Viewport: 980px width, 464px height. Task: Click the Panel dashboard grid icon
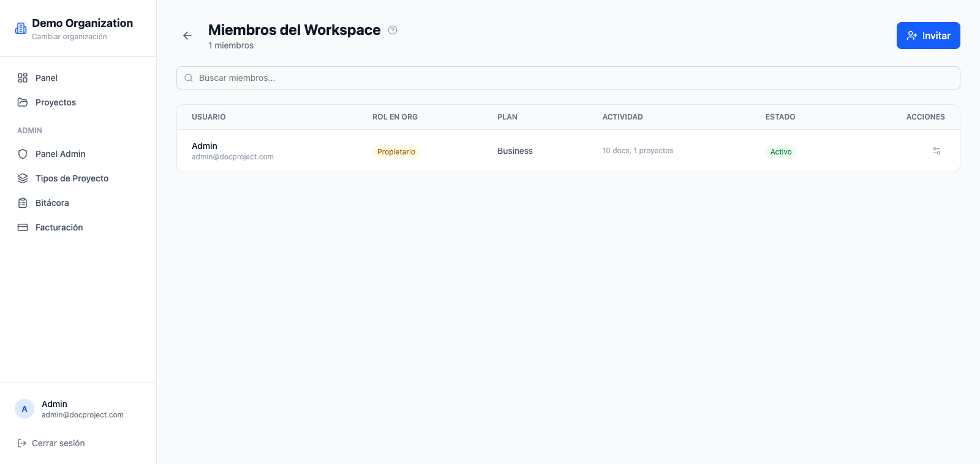(23, 78)
